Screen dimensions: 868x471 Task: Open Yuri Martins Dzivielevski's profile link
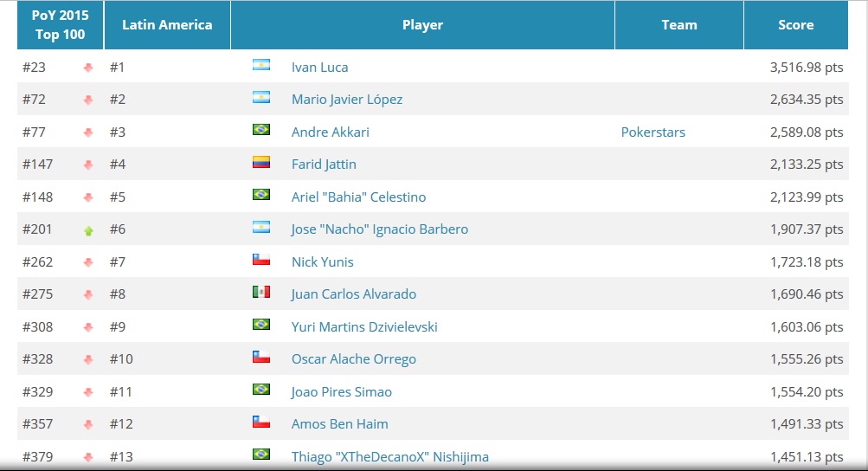364,327
